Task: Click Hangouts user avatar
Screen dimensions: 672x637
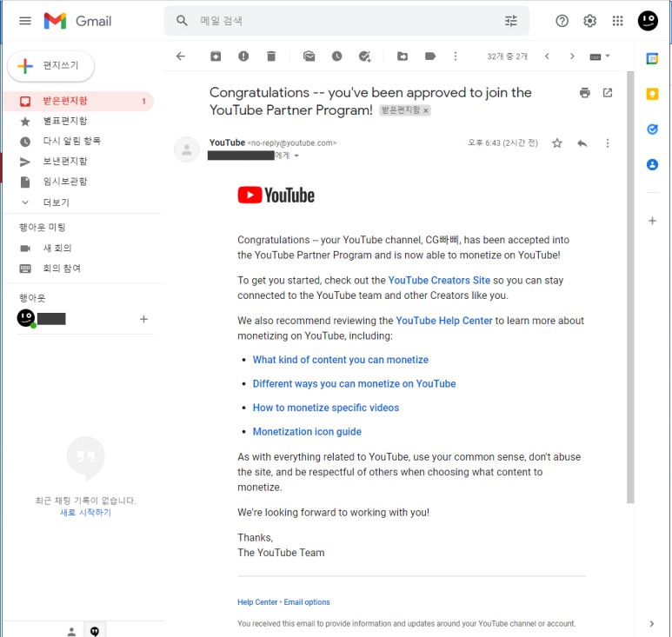Action: click(x=26, y=318)
